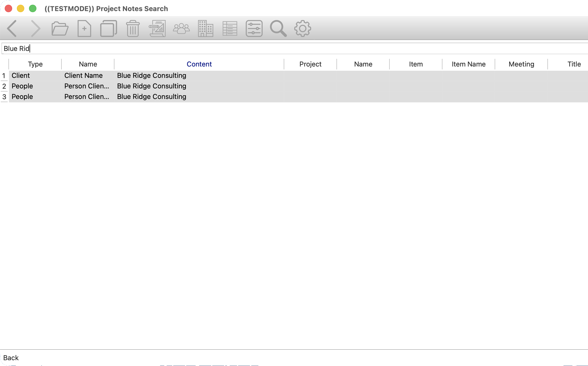The width and height of the screenshot is (588, 366).
Task: Open the people group icon
Action: click(x=181, y=28)
